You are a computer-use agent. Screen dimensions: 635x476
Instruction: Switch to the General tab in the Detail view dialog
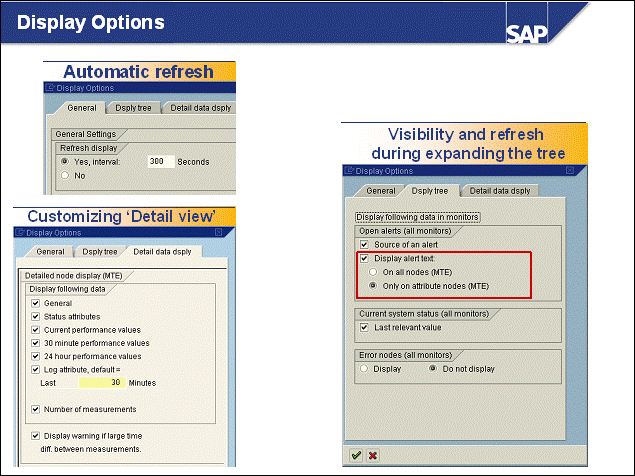(x=50, y=252)
